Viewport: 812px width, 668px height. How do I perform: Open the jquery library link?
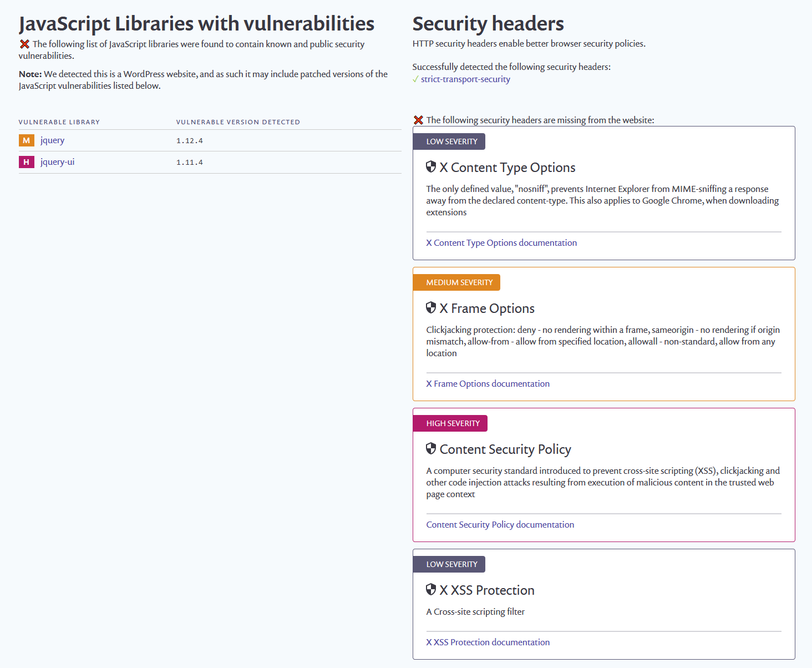coord(52,140)
